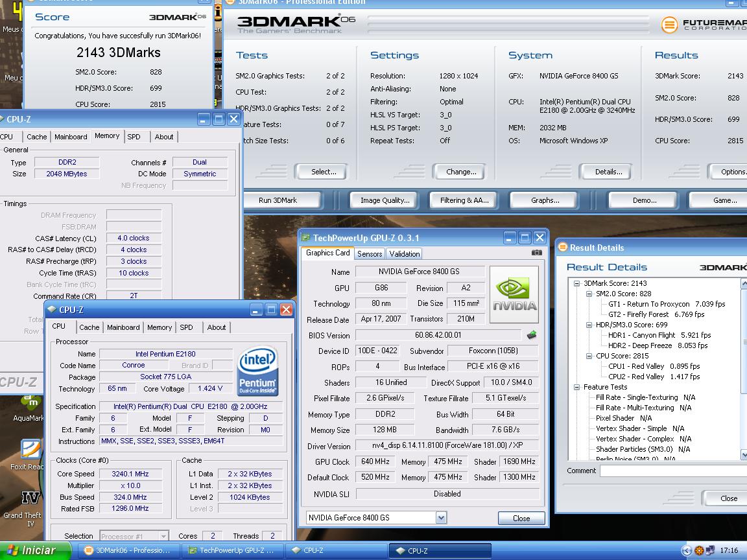The width and height of the screenshot is (747, 560).
Task: Open the About tab in back CPU-Z window
Action: click(164, 137)
